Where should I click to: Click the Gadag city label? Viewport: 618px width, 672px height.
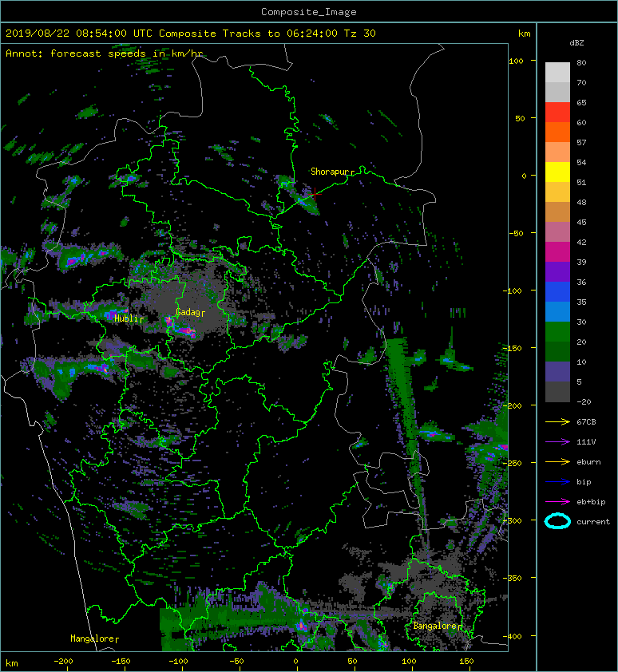188,312
